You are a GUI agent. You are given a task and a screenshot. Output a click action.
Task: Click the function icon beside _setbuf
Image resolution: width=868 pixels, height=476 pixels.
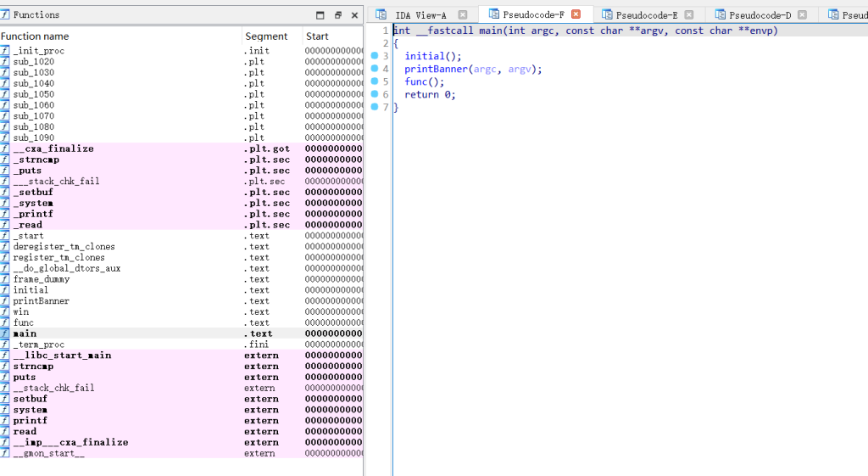pos(5,193)
